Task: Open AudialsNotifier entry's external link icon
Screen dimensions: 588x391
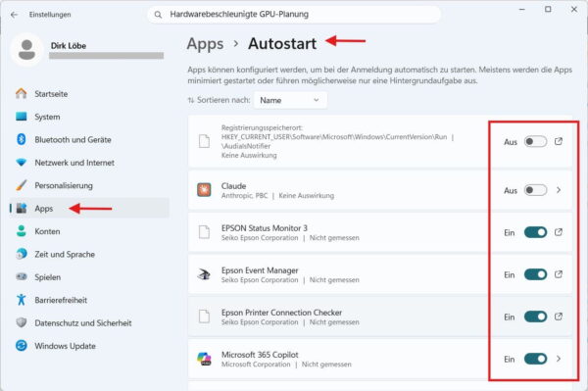Action: 559,141
